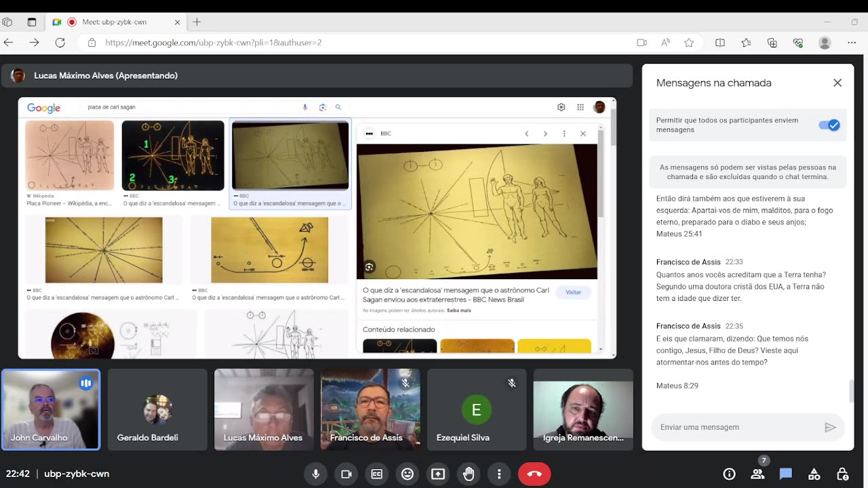Click the camera permission icon in address bar
This screenshot has height=488, width=868.
coord(642,42)
